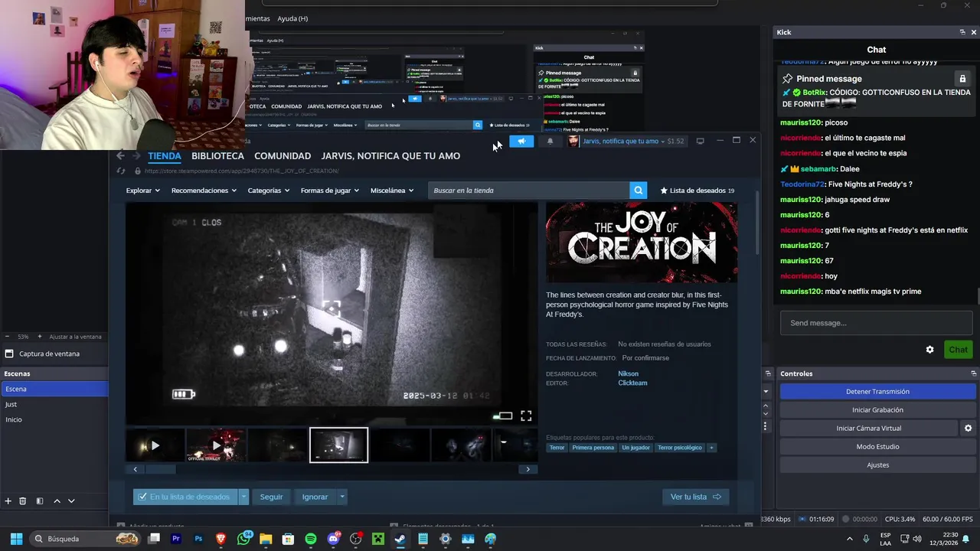Image resolution: width=980 pixels, height=551 pixels.
Task: Click in the Buscar en la tienda field
Action: (528, 191)
